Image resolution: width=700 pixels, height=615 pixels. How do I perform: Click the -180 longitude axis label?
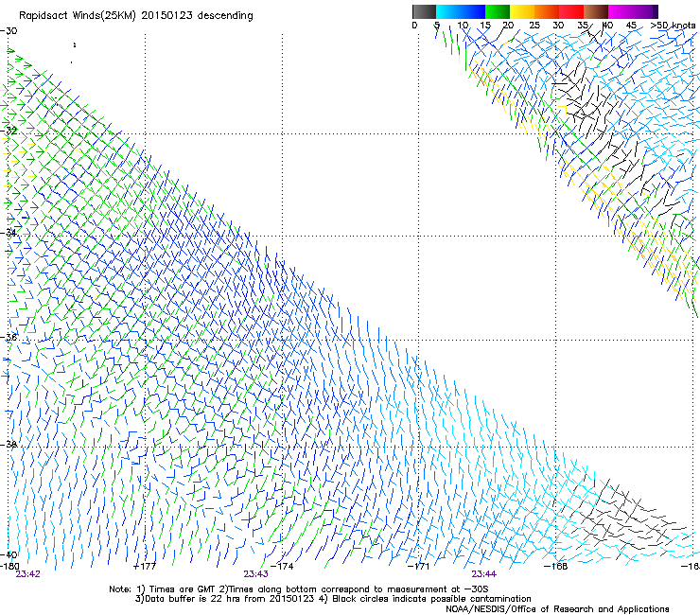tap(9, 566)
